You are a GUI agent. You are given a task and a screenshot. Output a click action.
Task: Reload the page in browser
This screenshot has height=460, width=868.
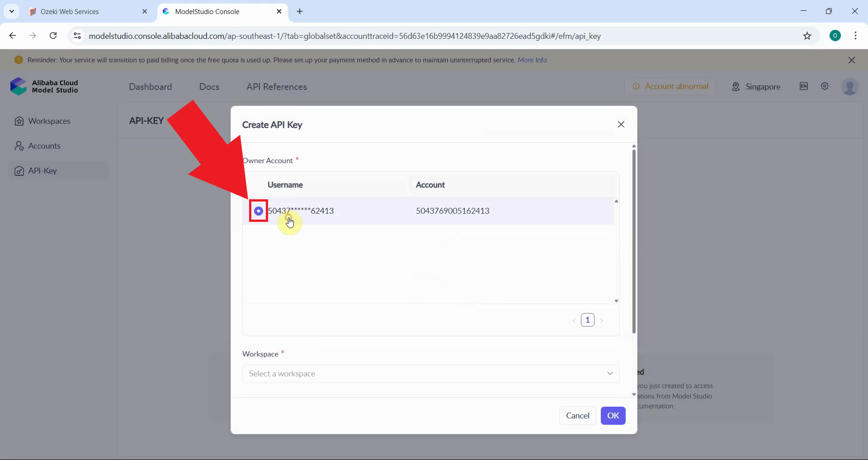53,36
